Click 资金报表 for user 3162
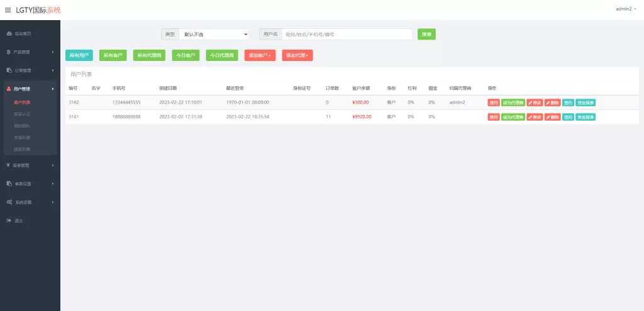This screenshot has height=311, width=644. click(586, 102)
